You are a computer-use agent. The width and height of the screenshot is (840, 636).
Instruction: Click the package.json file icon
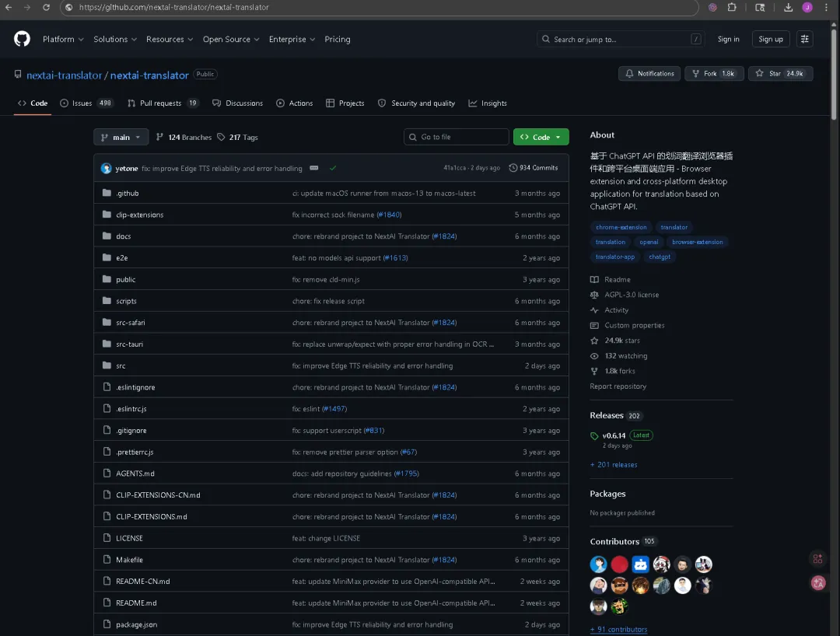[107, 624]
